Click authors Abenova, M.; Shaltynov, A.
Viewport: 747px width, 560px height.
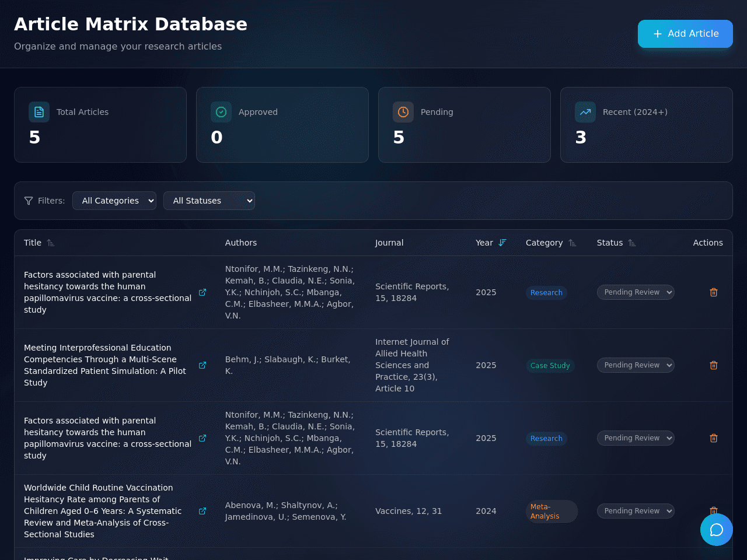click(x=286, y=511)
